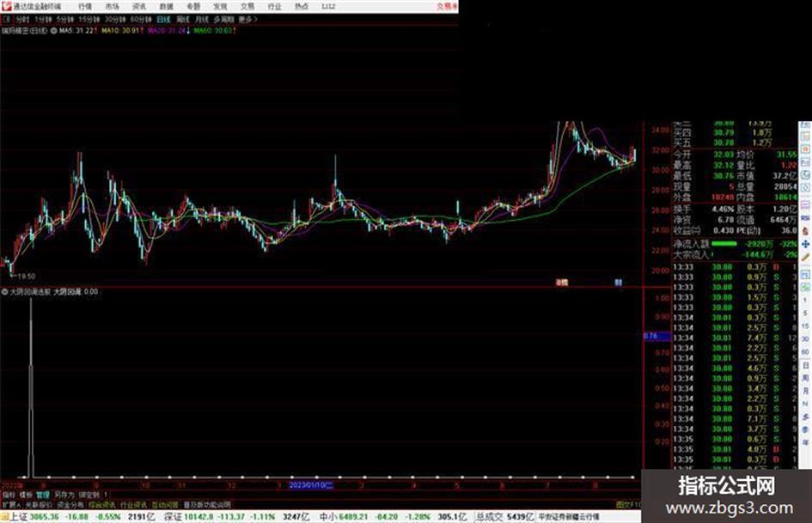Select the blue four-way arrow move tool
The height and width of the screenshot is (523, 812).
click(805, 244)
